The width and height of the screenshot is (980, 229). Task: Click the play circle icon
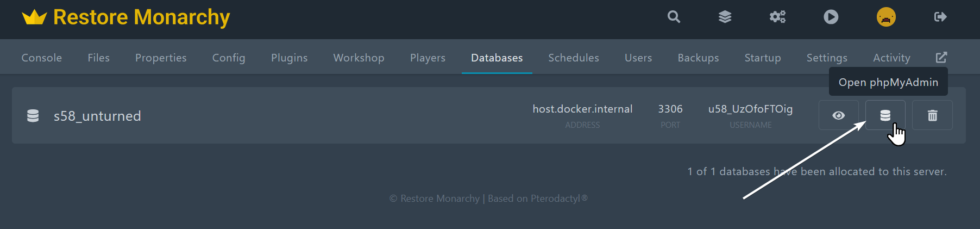(x=831, y=17)
